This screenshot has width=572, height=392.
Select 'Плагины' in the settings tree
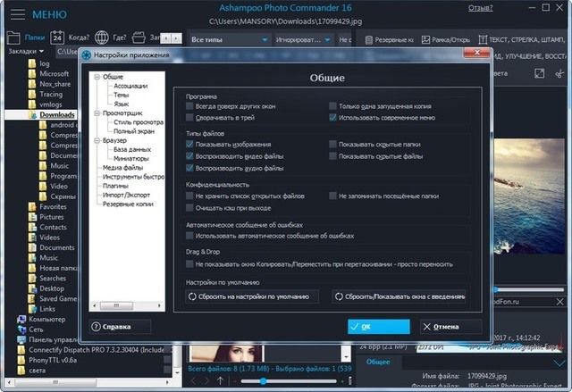click(118, 184)
